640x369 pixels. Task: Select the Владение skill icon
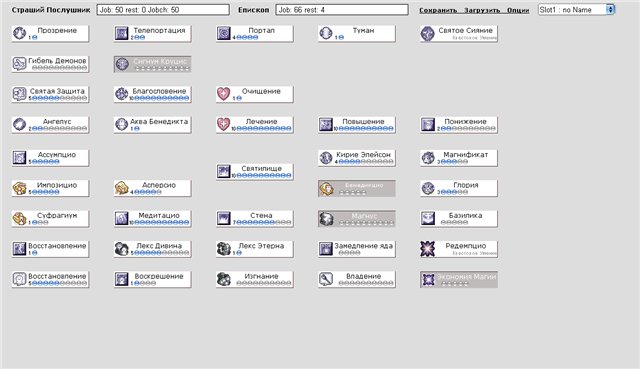click(325, 279)
